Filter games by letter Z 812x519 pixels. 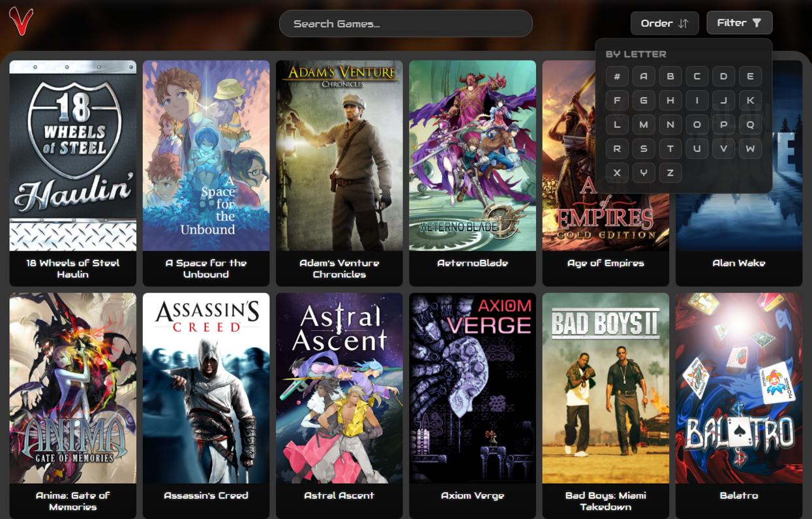670,173
